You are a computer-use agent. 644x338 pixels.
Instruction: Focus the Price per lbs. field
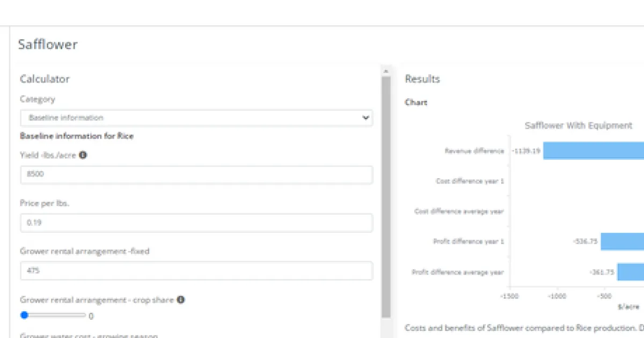click(x=196, y=223)
